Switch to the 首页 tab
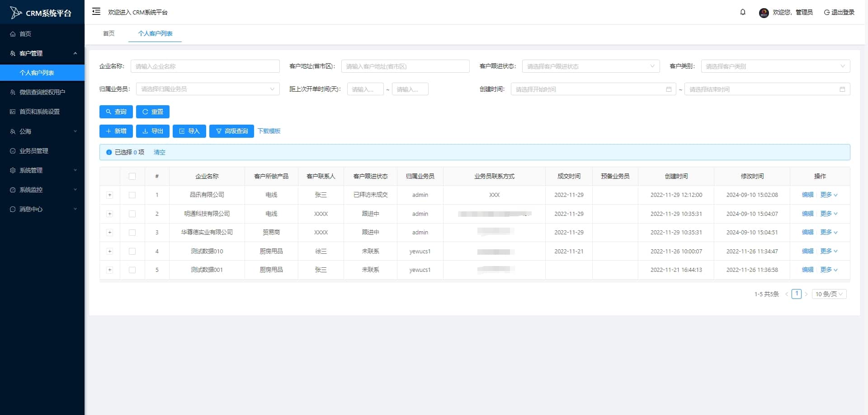Screen dimensions: 868x415 coord(109,33)
